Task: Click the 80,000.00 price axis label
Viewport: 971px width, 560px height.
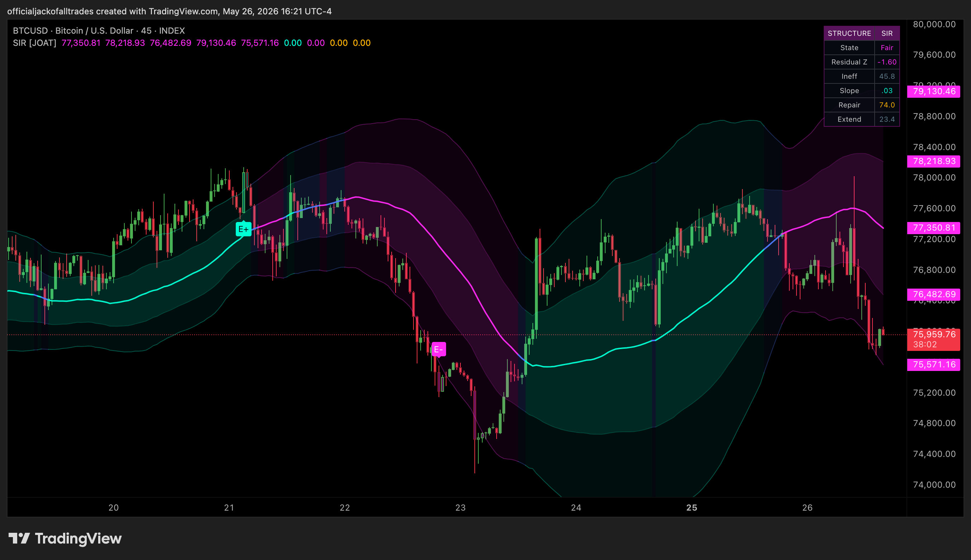Action: pyautogui.click(x=934, y=24)
